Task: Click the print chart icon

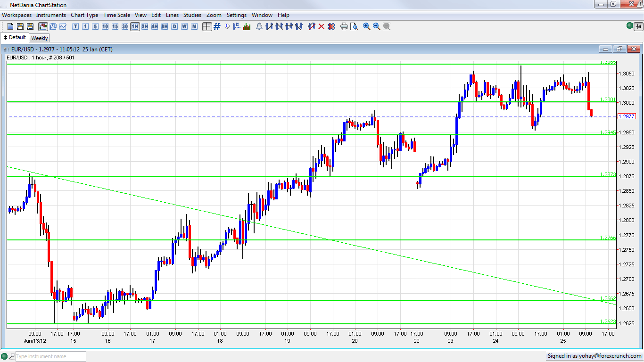Action: pyautogui.click(x=344, y=26)
